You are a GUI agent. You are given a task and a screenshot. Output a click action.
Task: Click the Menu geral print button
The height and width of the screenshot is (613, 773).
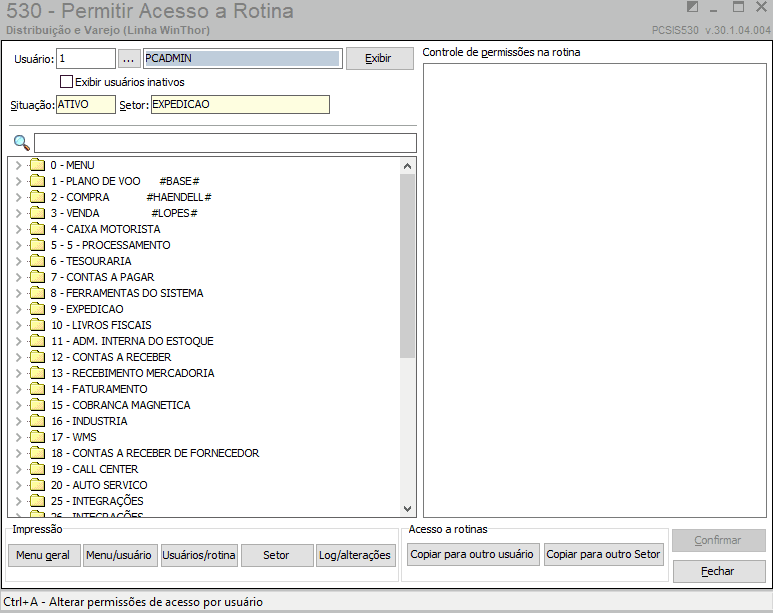click(43, 555)
